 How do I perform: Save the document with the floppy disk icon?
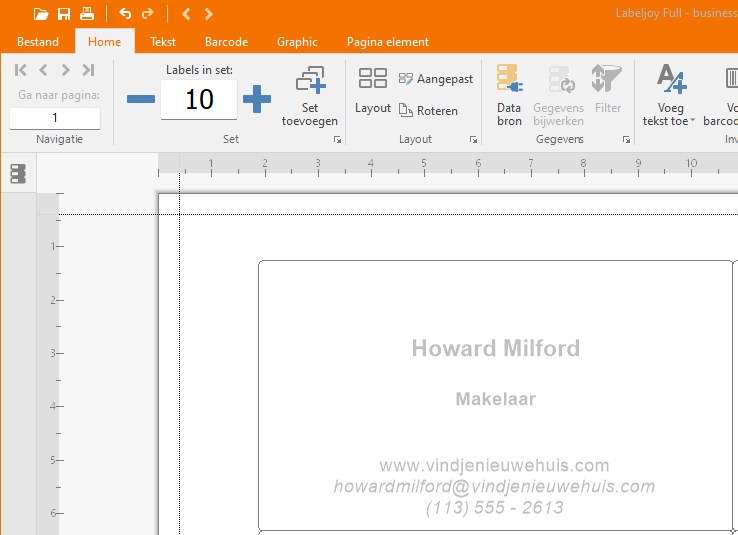tap(64, 14)
